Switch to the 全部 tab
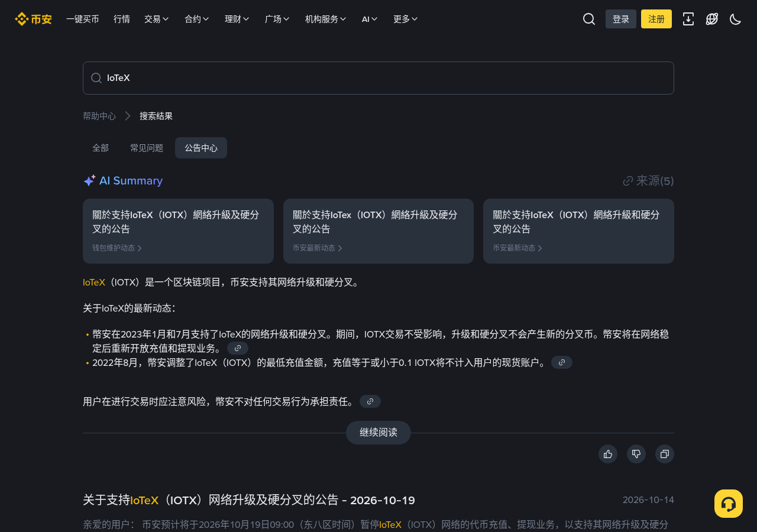 click(x=101, y=148)
